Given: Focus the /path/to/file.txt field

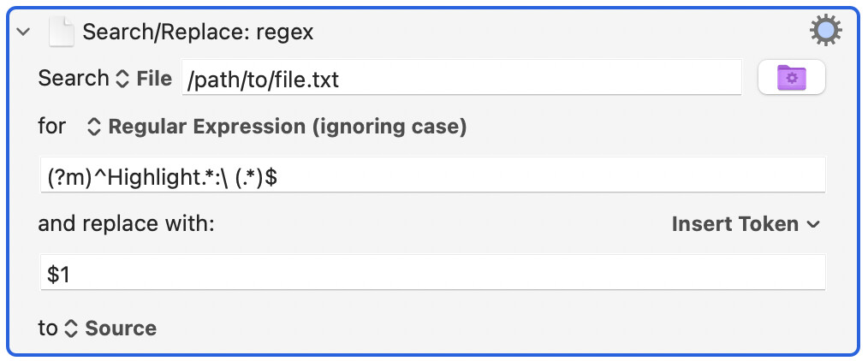Looking at the screenshot, I should [x=461, y=77].
